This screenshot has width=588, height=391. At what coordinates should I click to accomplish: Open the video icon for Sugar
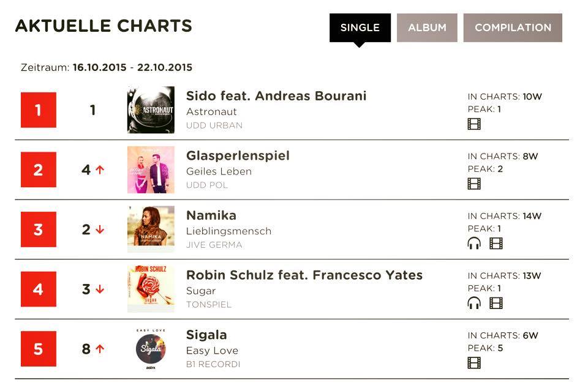496,303
